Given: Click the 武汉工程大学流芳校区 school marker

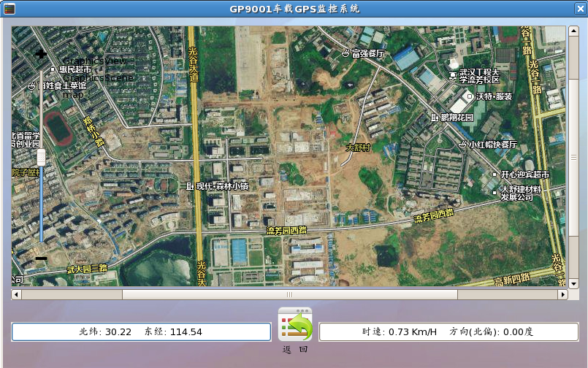Looking at the screenshot, I should tap(453, 76).
